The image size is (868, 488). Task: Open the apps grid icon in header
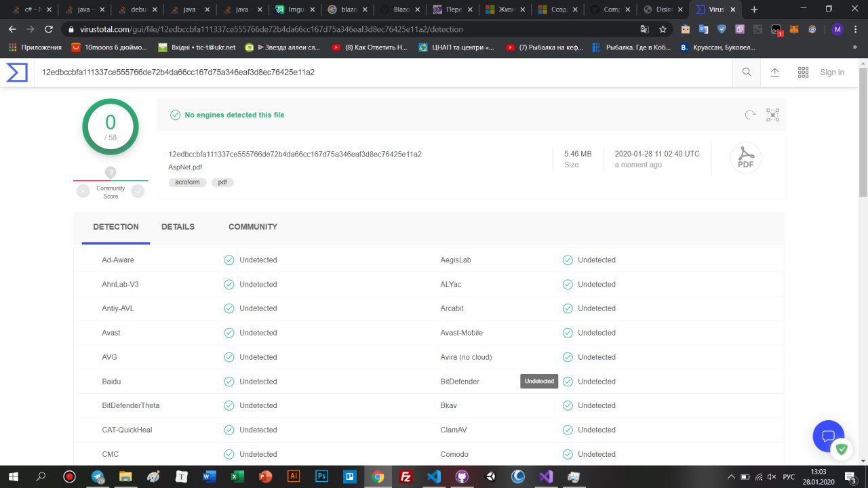pyautogui.click(x=803, y=72)
